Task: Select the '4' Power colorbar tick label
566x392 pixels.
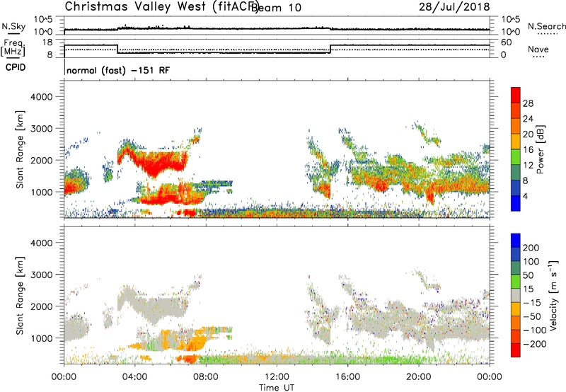Action: tap(525, 196)
